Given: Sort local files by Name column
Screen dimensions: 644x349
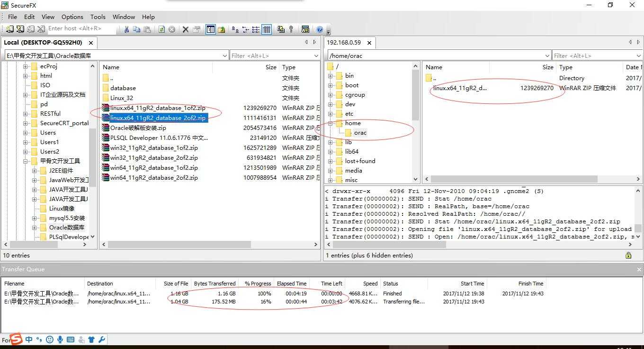Looking at the screenshot, I should [156, 67].
